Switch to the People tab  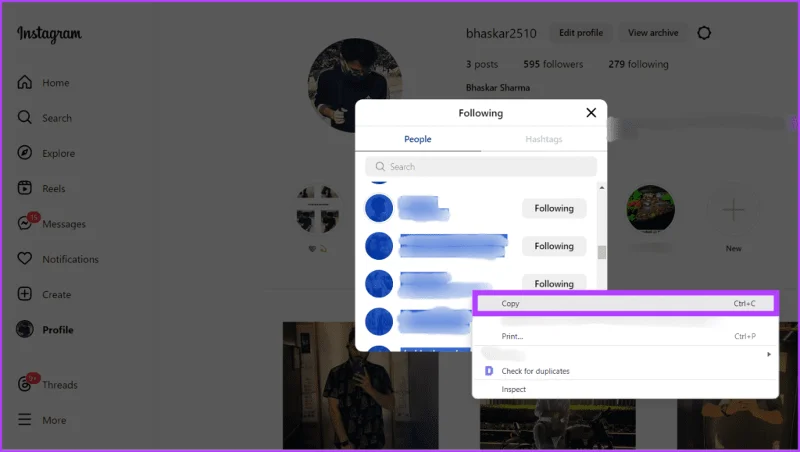pos(418,139)
